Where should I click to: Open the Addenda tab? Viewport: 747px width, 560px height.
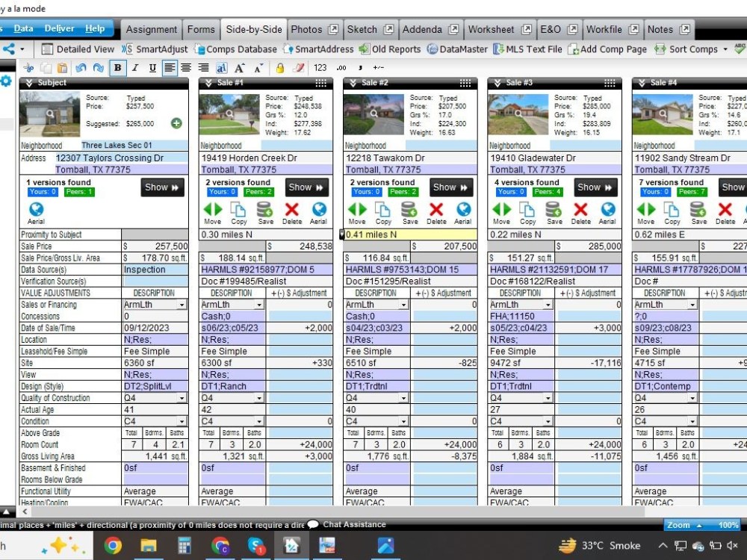pos(422,30)
